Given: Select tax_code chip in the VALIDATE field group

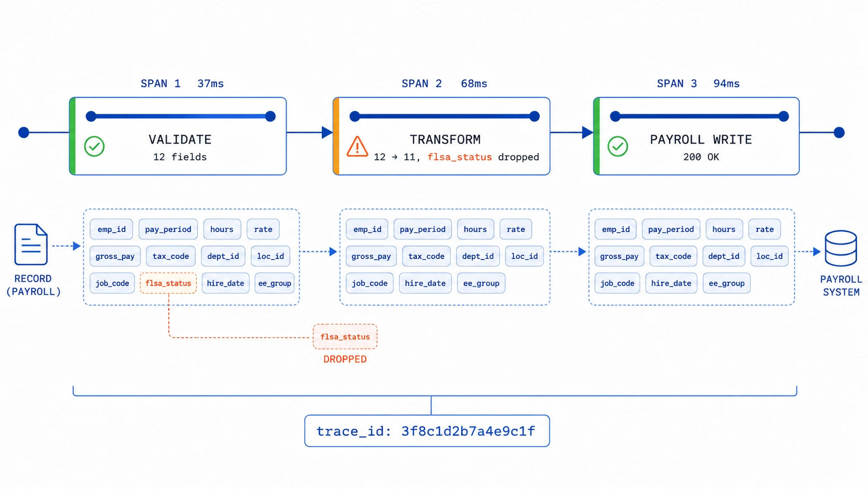Looking at the screenshot, I should point(171,256).
